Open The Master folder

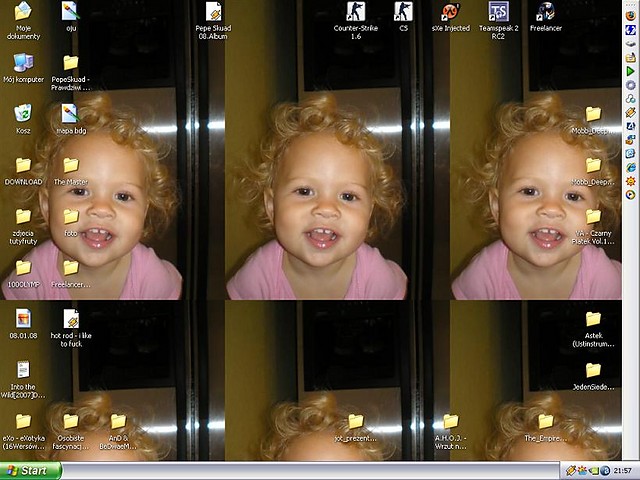[71, 171]
